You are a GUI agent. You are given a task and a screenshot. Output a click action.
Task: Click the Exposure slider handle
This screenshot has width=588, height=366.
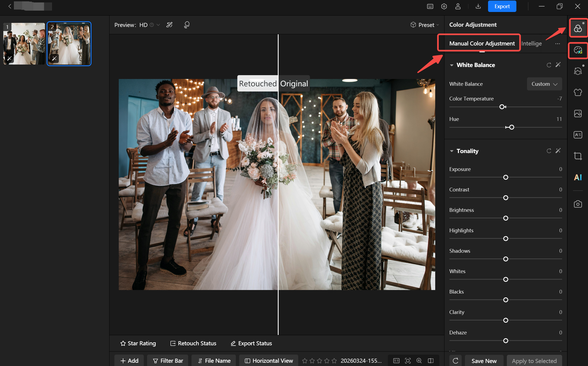505,177
